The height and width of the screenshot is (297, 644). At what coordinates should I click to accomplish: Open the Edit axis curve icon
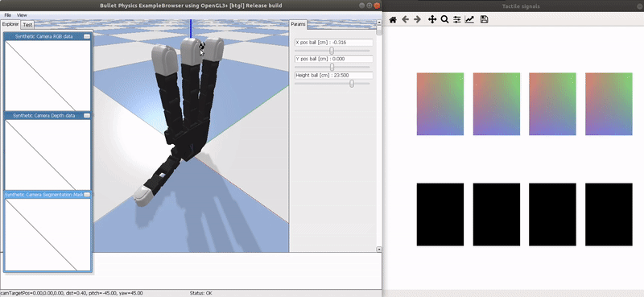469,19
